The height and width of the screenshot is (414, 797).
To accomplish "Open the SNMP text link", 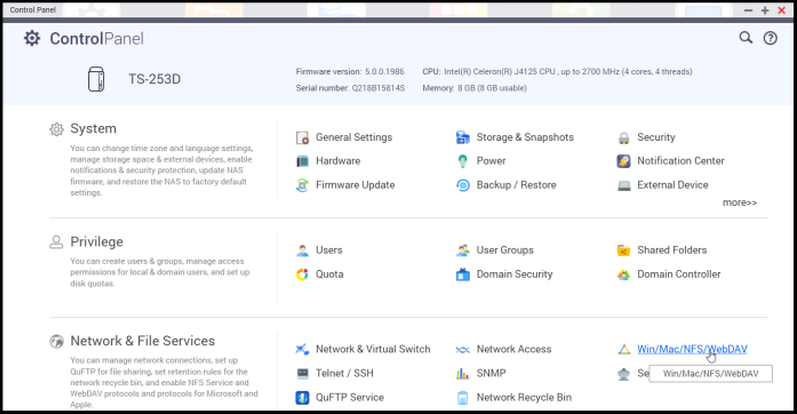I will [491, 374].
